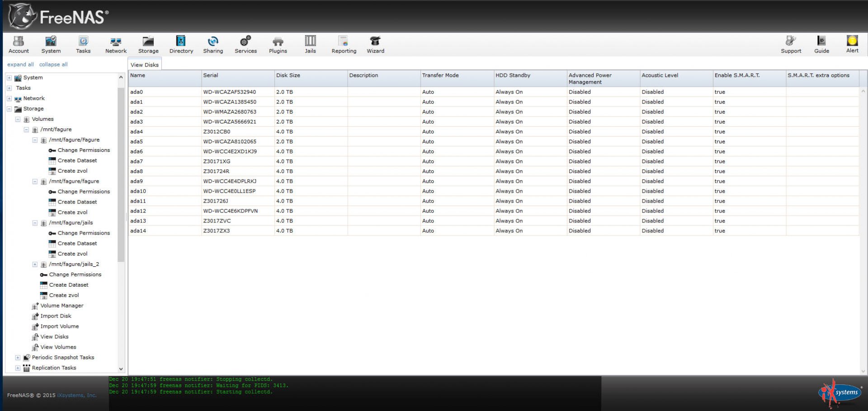Open the Storage toolbar icon

coord(148,44)
